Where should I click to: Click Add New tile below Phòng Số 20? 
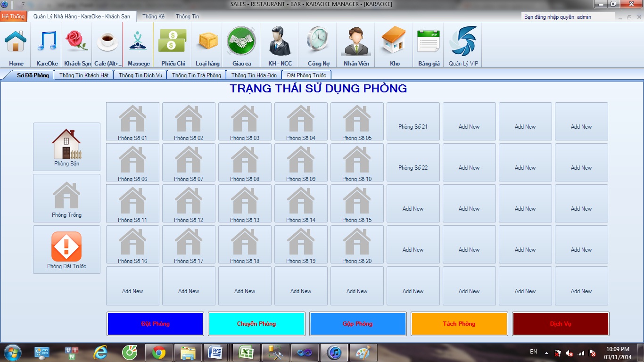(x=357, y=286)
